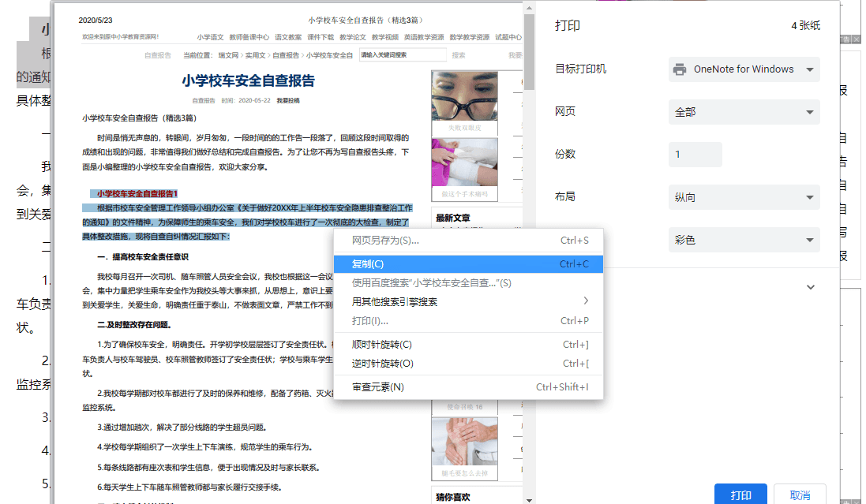Click the highlighted 小学校车安全自查报告1 subheading
The height and width of the screenshot is (504, 866).
point(137,194)
